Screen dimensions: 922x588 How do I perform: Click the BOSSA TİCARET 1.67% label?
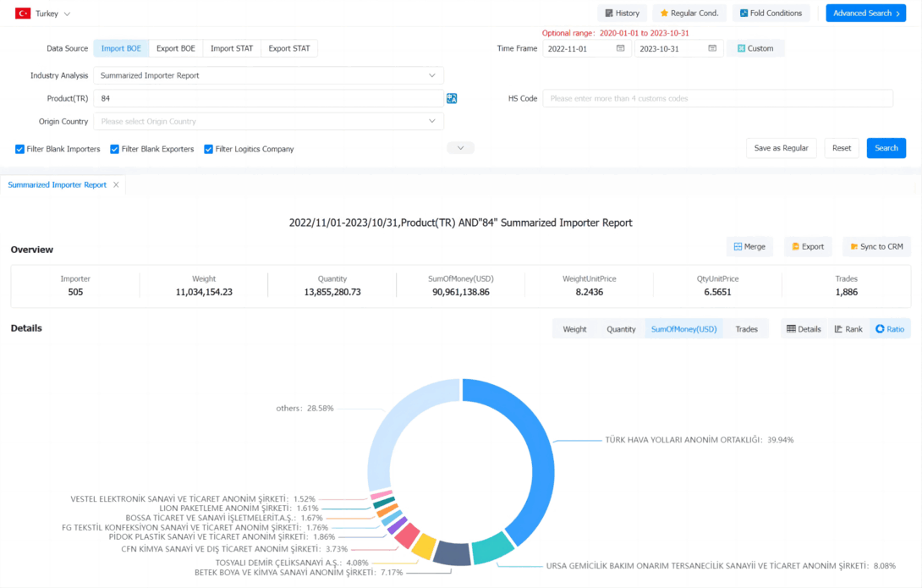224,518
